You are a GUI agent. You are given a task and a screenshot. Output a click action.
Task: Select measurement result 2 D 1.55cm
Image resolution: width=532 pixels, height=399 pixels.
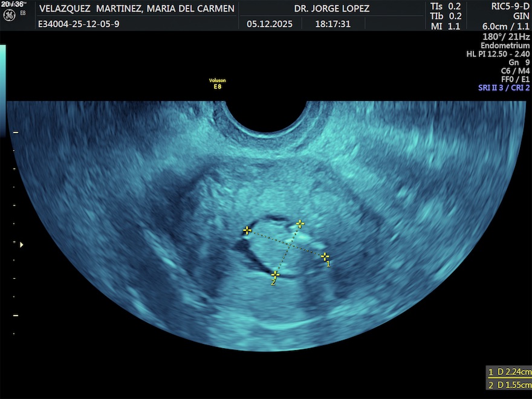(510, 385)
